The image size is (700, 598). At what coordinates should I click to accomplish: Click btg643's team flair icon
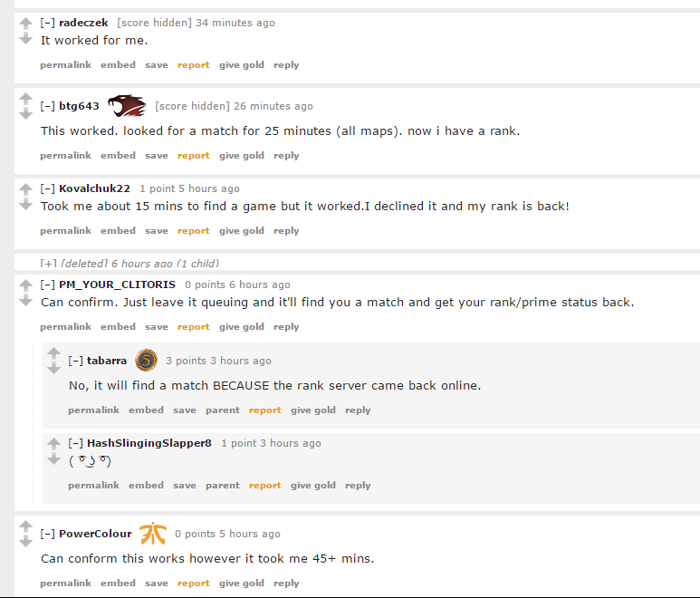pos(127,105)
